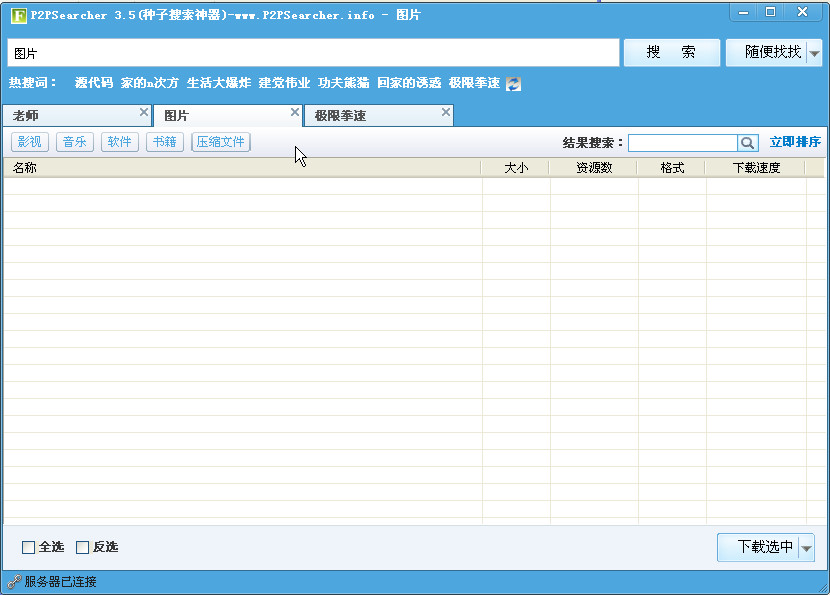Viewport: 830px width, 595px height.
Task: Select hot word 生活大爆炸
Action: 219,83
